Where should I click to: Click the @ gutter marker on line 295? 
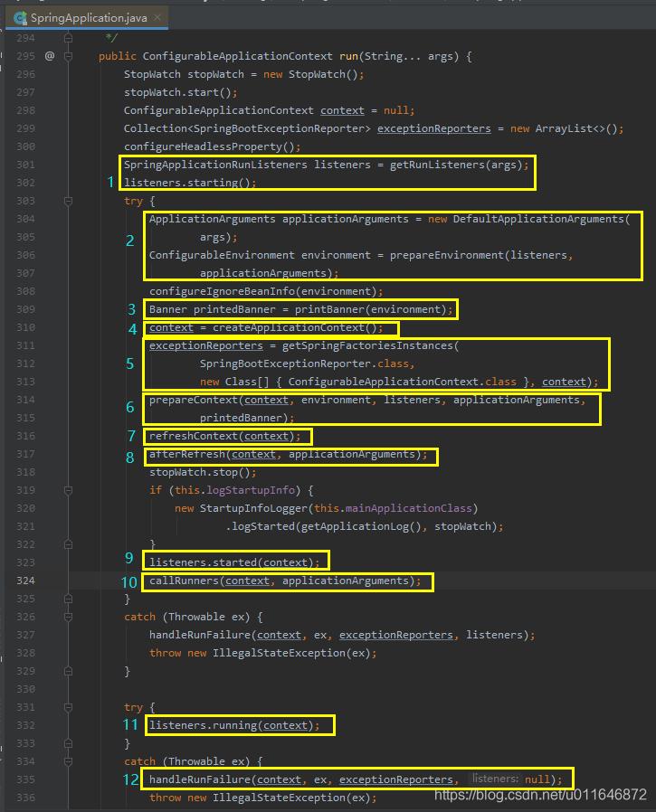pyautogui.click(x=50, y=56)
